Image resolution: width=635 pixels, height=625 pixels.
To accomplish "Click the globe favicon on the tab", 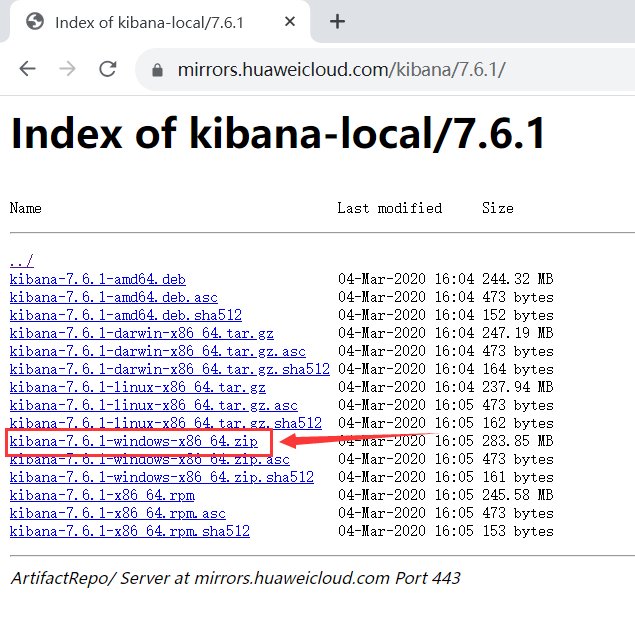I will (x=35, y=21).
